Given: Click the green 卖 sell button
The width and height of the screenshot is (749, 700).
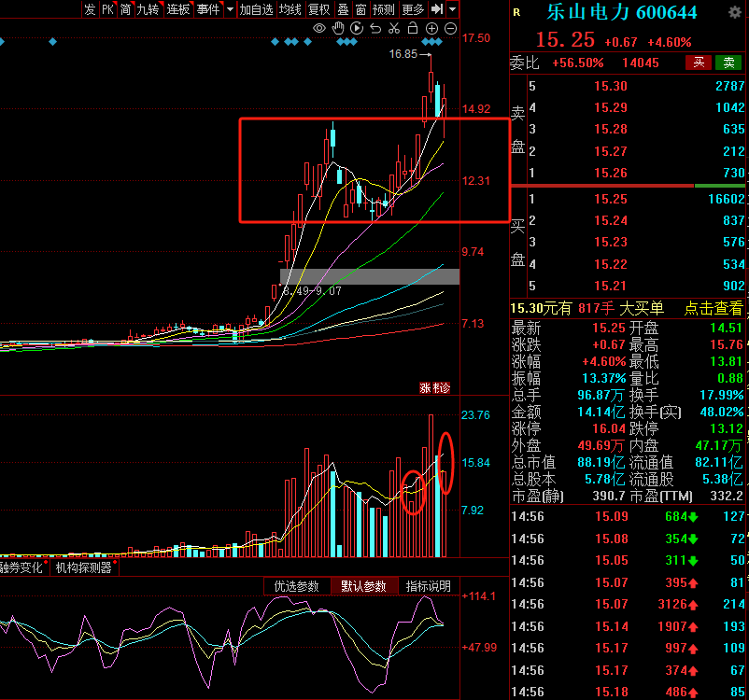Looking at the screenshot, I should pyautogui.click(x=728, y=63).
